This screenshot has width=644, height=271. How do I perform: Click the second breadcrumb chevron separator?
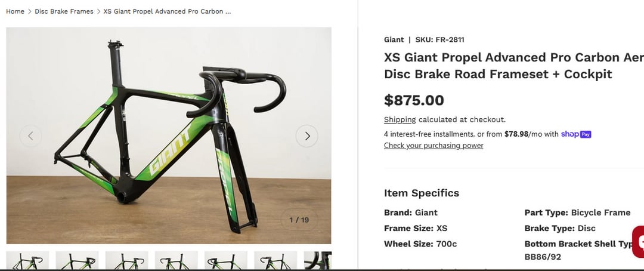98,11
